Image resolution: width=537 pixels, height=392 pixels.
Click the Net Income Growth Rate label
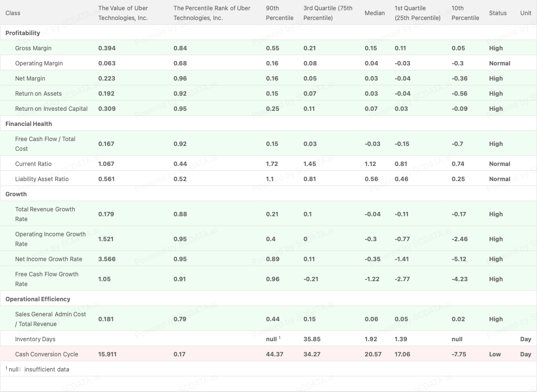click(x=49, y=259)
